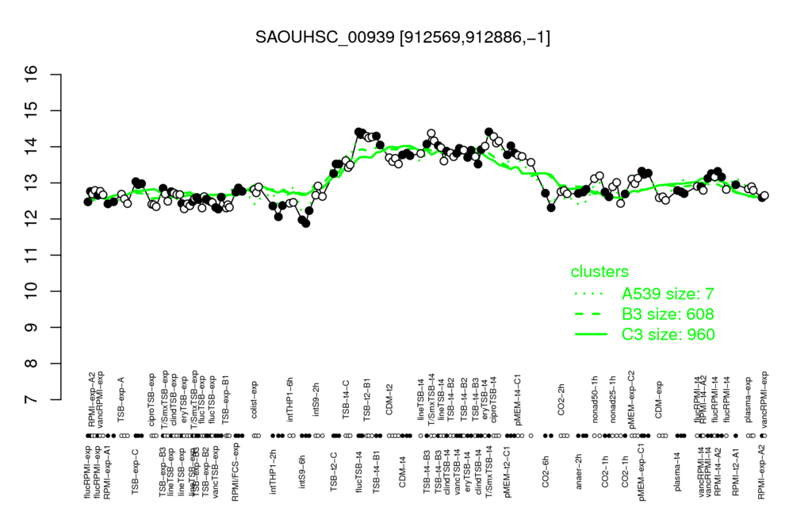Select x-axis label 'flucTSB-t4'
This screenshot has height=508, width=812.
coord(359,471)
